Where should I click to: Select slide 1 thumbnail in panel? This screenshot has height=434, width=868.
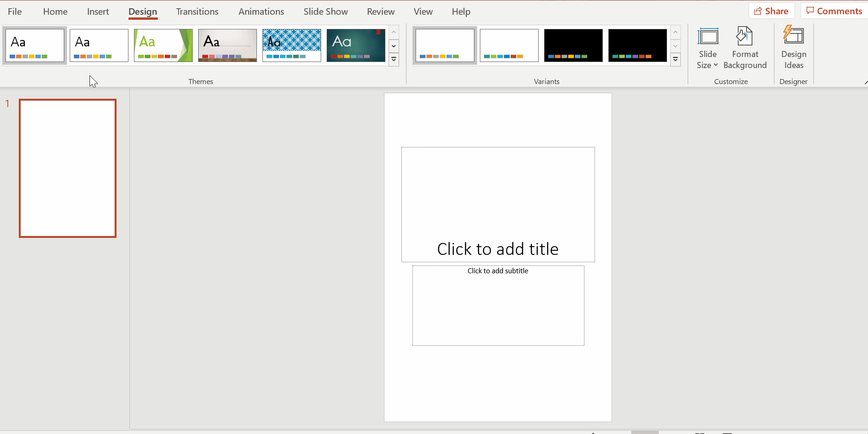pos(67,168)
